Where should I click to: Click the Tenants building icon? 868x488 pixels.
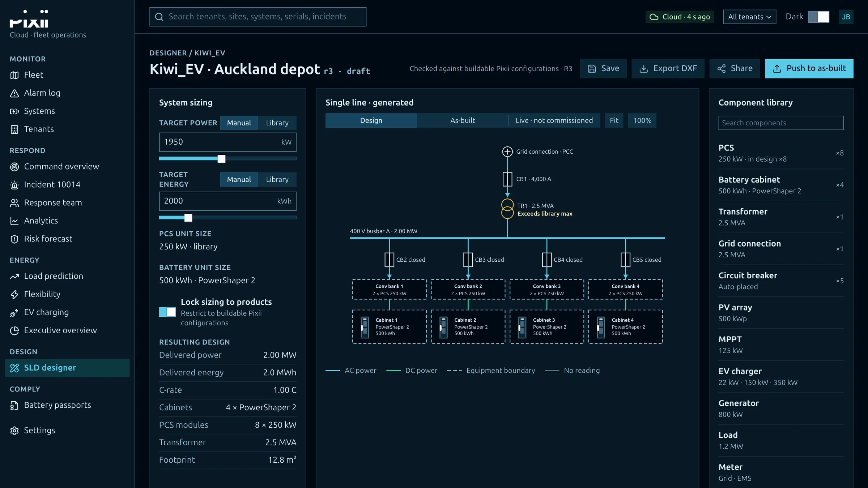coord(14,129)
